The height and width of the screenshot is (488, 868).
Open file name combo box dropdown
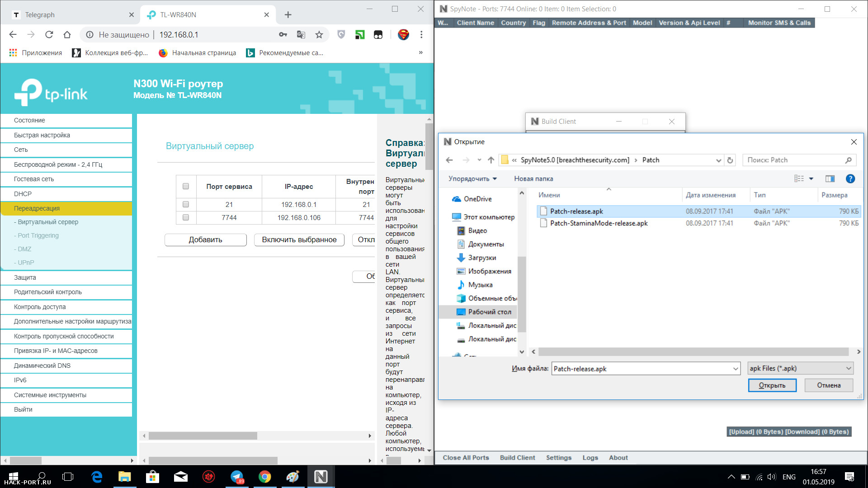click(736, 369)
